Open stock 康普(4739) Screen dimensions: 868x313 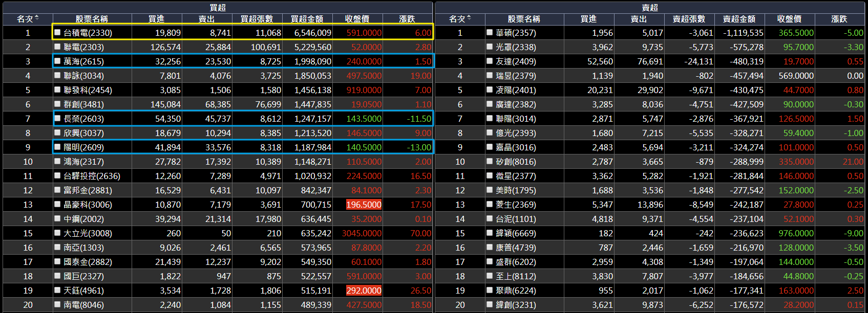tap(516, 248)
